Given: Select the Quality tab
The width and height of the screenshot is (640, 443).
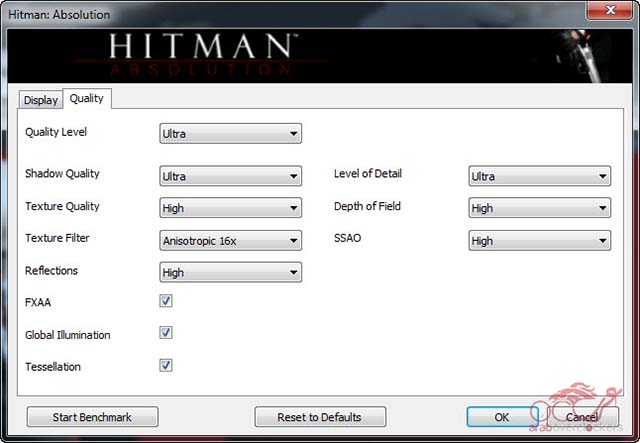Looking at the screenshot, I should point(87,99).
